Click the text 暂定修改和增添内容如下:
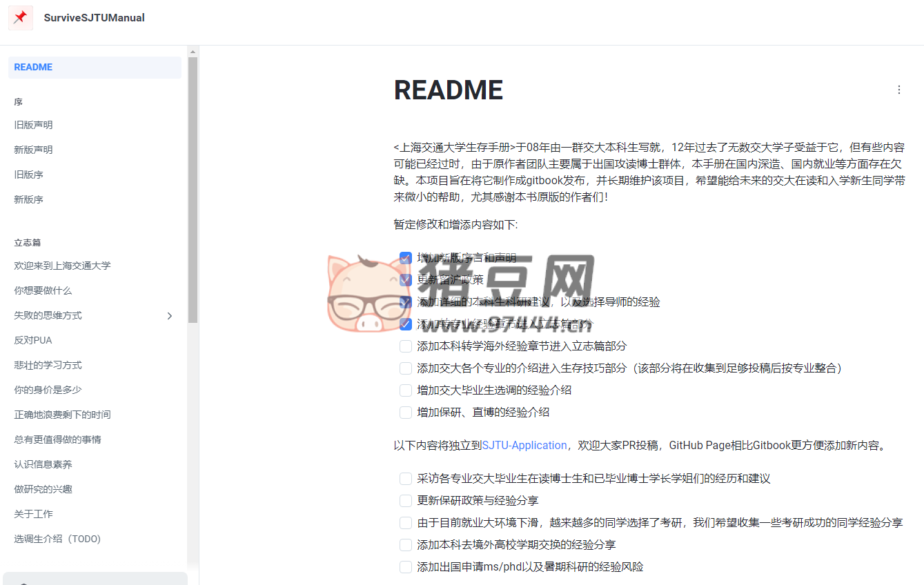The image size is (924, 585). pos(456,225)
